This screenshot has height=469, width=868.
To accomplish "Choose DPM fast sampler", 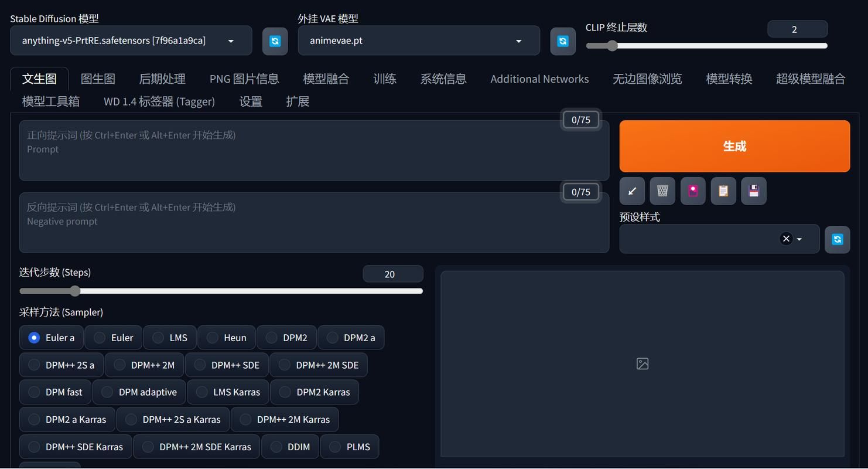I will click(55, 392).
